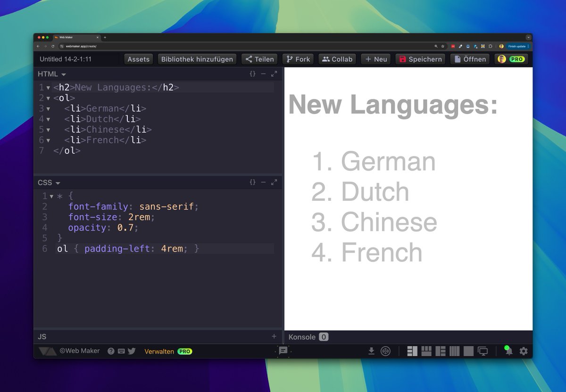Switch to layout with preview on left

click(441, 351)
